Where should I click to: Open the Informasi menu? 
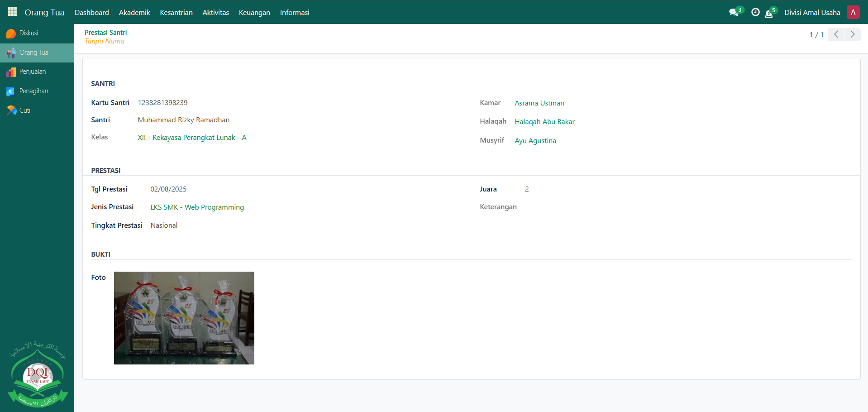coord(295,13)
